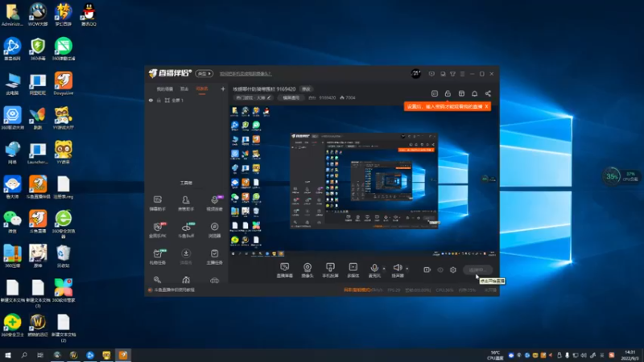Open the notification bell icon
Image resolution: width=644 pixels, height=362 pixels.
pyautogui.click(x=474, y=93)
